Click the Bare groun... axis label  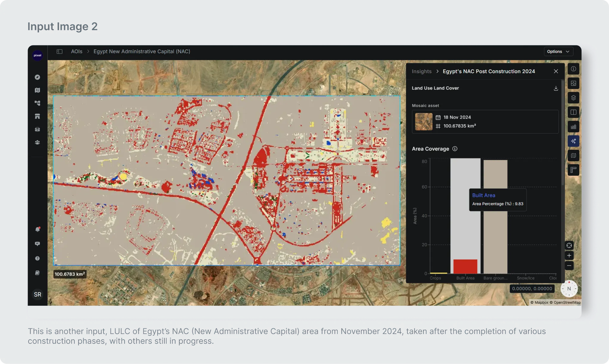pos(495,278)
